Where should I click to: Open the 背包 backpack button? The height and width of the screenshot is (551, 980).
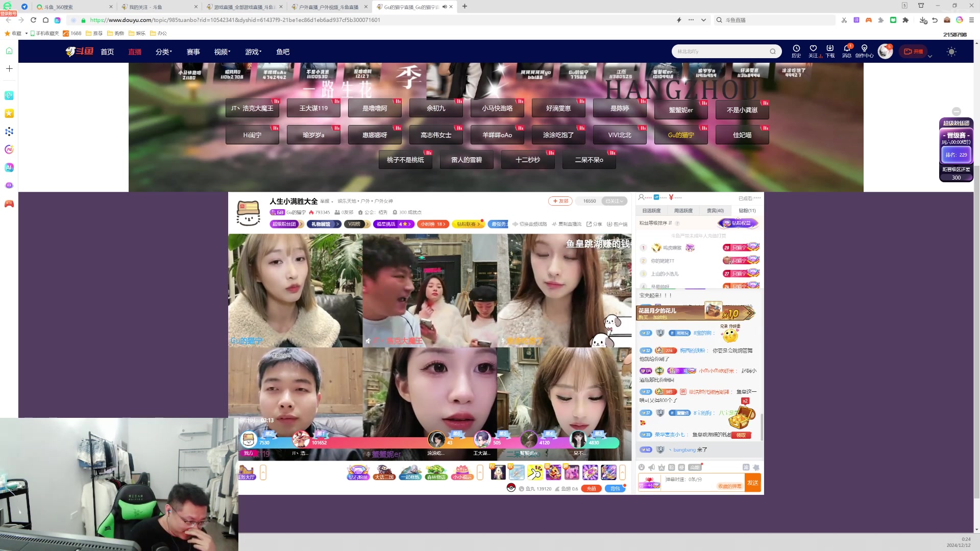[x=616, y=489]
